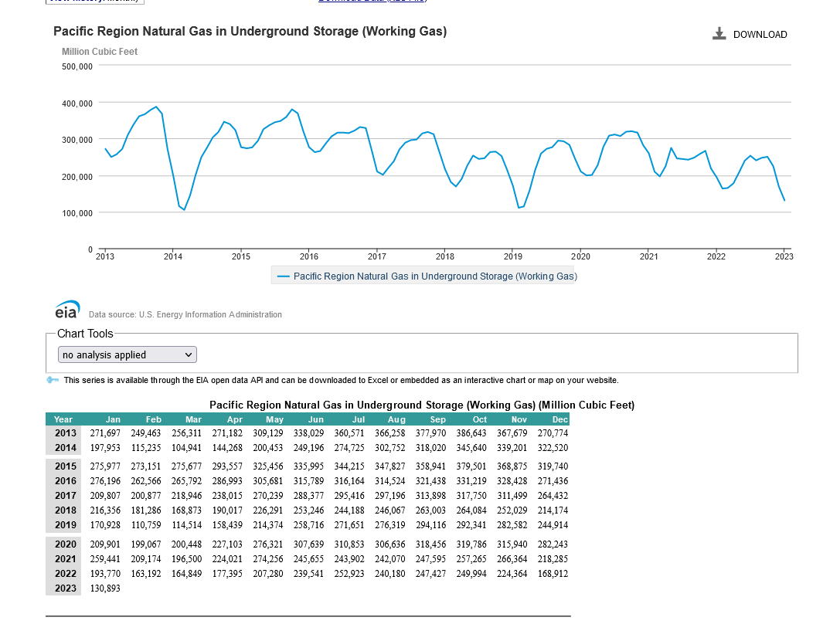Click the Sep column header

tap(437, 419)
